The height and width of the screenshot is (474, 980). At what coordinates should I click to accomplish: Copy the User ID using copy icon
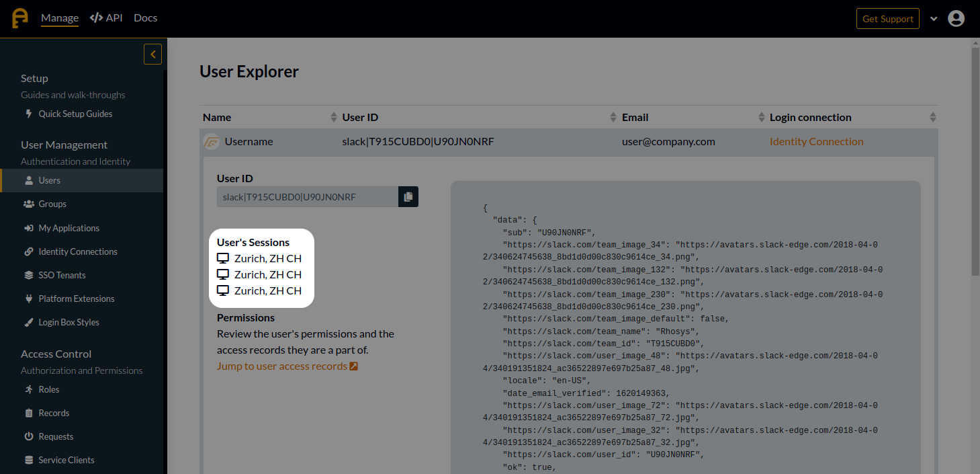point(408,196)
